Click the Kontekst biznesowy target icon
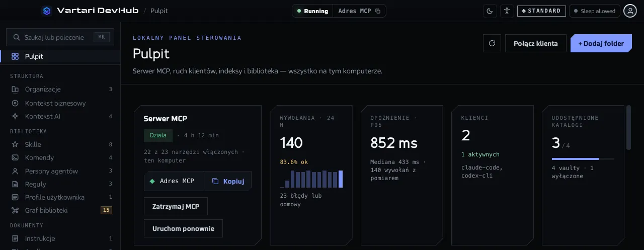Viewport: 644px width, 250px height. pos(15,103)
